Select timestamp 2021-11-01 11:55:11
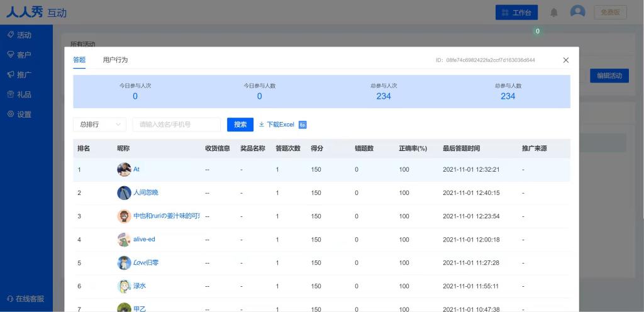644x312 pixels. [x=471, y=286]
